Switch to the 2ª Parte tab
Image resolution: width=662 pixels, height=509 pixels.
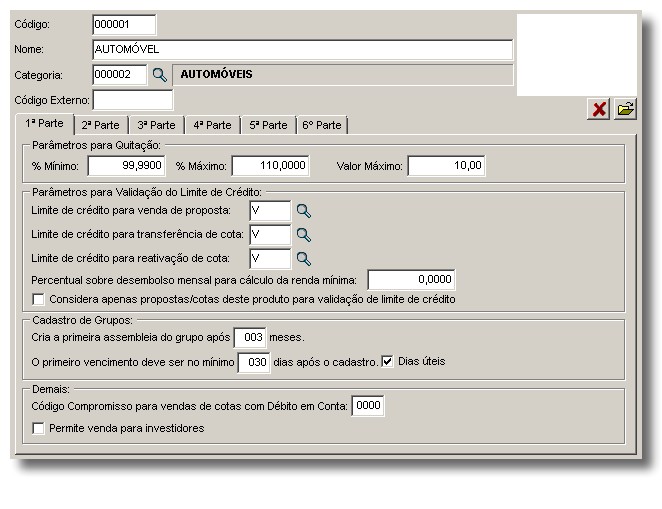100,125
